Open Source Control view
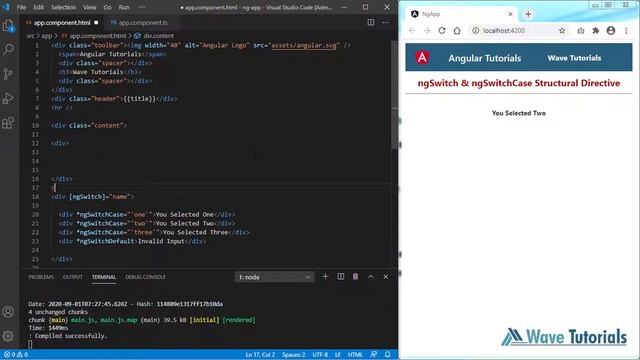The width and height of the screenshot is (640, 360). click(x=8, y=74)
